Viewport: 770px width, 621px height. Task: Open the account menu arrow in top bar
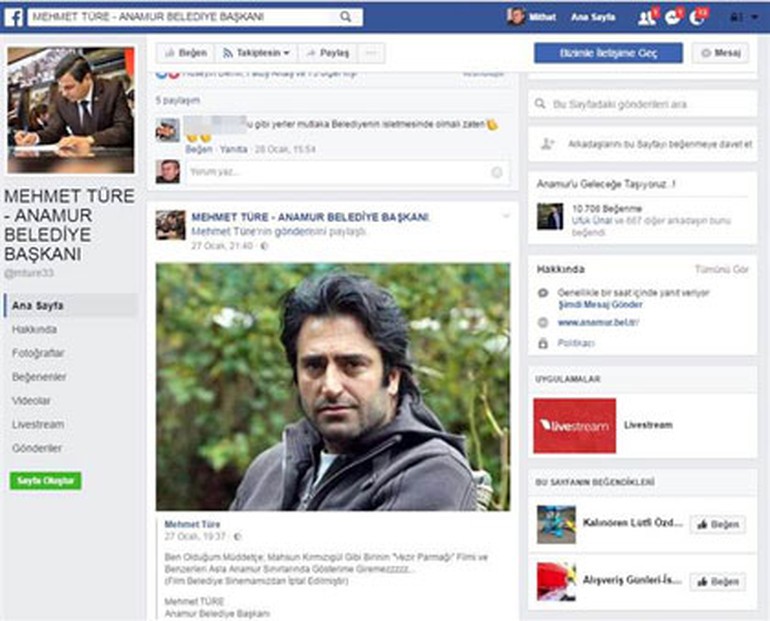[x=755, y=17]
